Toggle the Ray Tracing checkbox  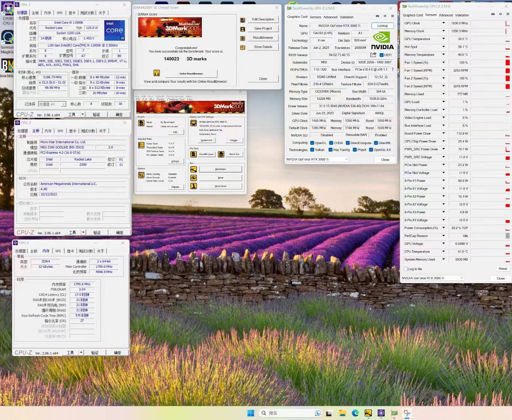pos(331,150)
